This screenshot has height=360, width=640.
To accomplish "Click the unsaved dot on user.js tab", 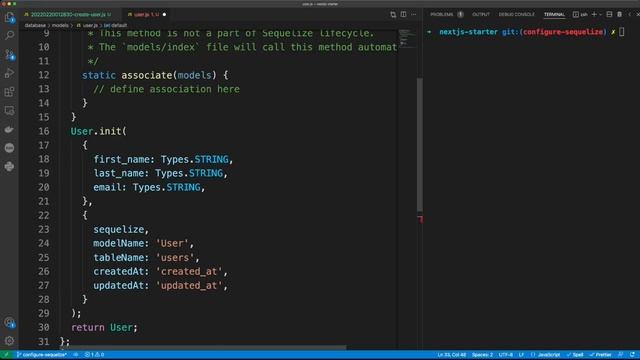I will (x=164, y=14).
